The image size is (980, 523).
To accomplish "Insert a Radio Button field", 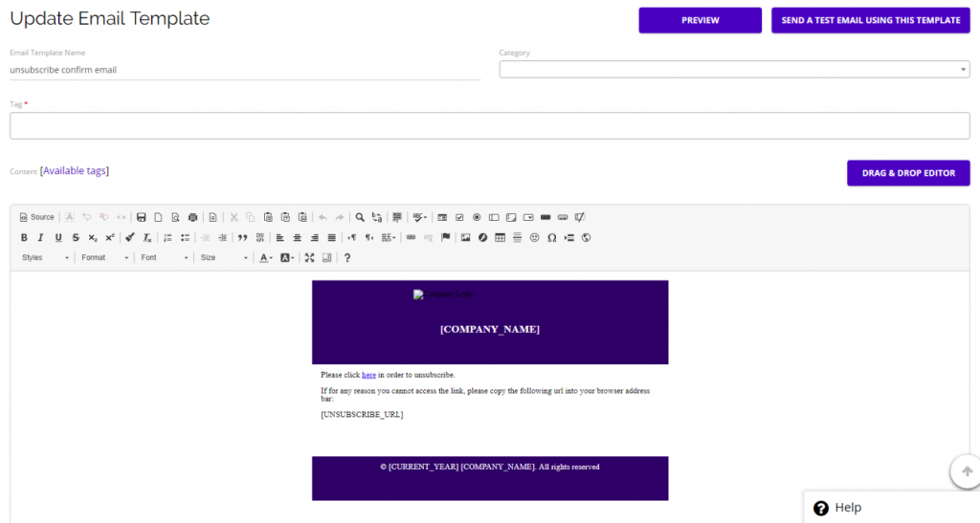I will [477, 217].
